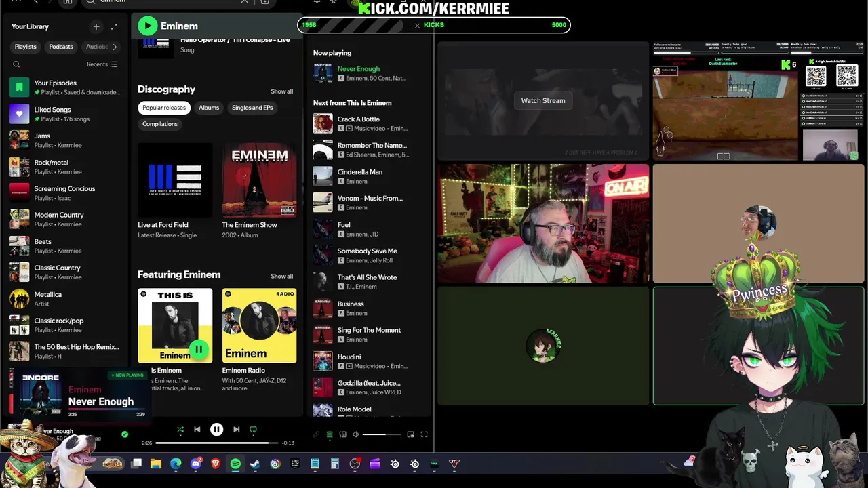868x488 pixels.
Task: Open the Classic rock/pop playlist
Action: click(65, 325)
